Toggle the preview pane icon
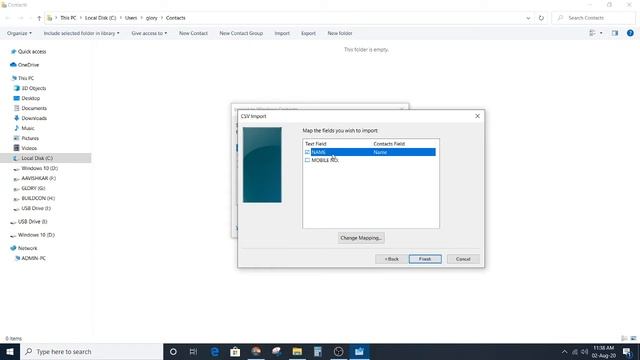 click(x=615, y=33)
